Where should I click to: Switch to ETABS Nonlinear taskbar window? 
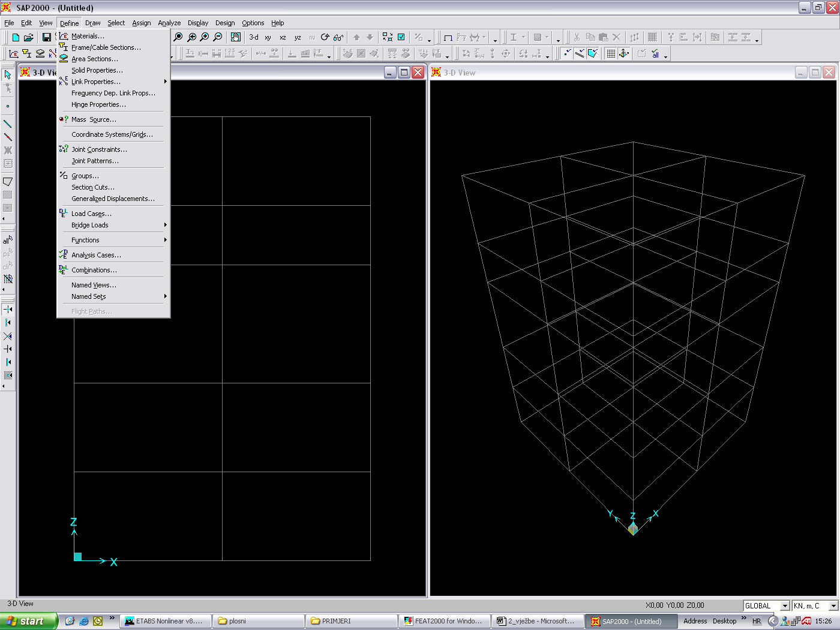point(166,621)
